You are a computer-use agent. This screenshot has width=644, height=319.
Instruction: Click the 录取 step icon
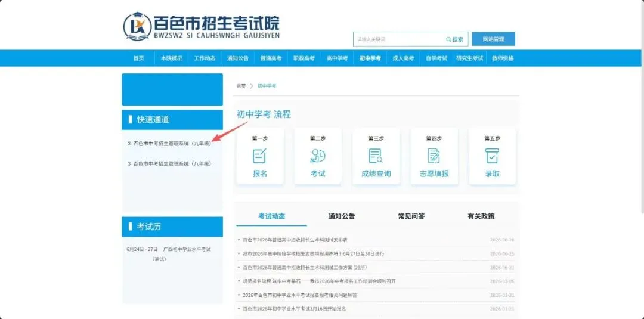click(492, 156)
